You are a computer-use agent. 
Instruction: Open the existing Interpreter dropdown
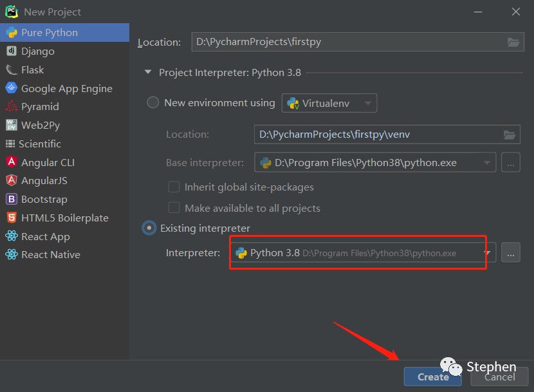(x=363, y=253)
